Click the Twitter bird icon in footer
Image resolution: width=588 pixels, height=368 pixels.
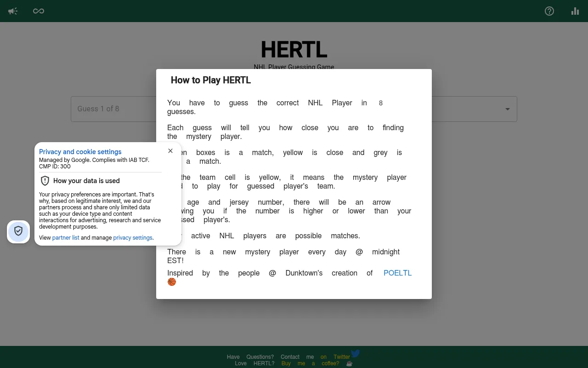[x=356, y=353]
